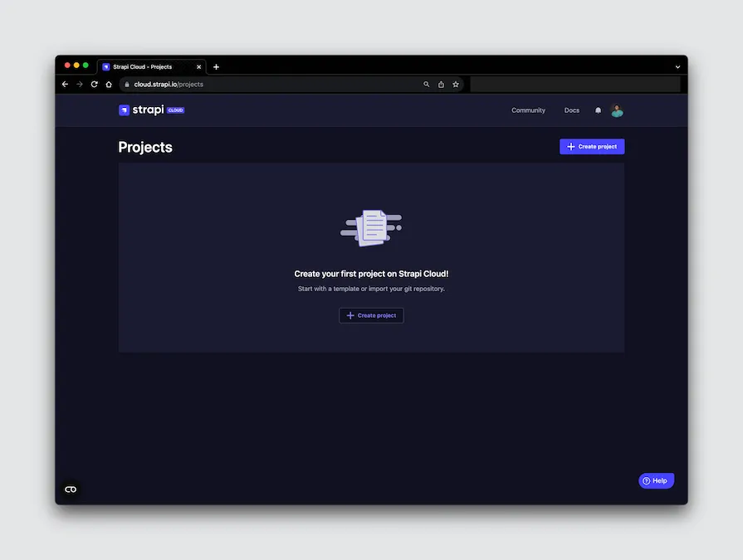
Task: Open the Help widget bottom right
Action: pyautogui.click(x=656, y=480)
